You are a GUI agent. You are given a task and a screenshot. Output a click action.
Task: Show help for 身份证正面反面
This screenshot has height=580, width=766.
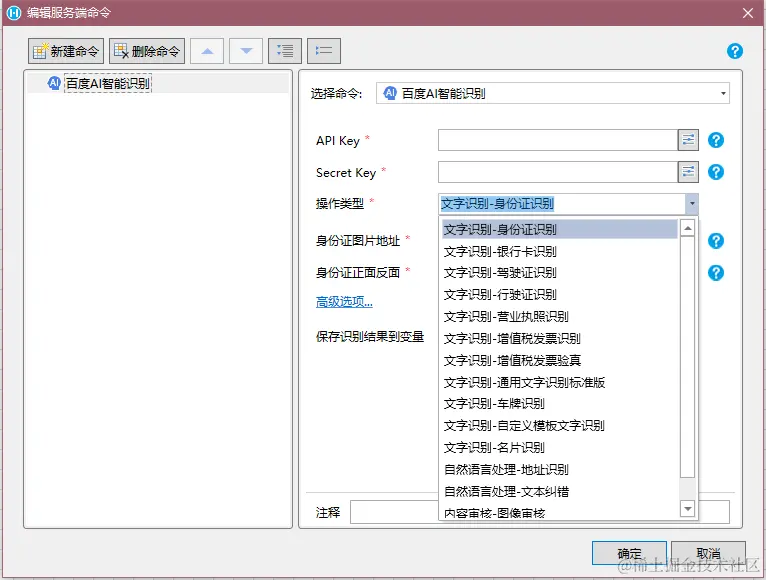[716, 273]
